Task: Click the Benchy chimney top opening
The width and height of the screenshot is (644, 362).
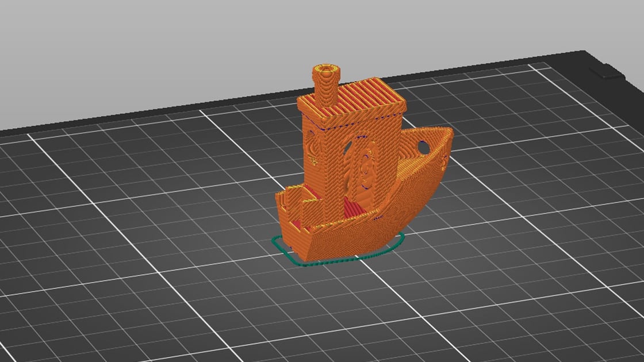Action: 326,70
